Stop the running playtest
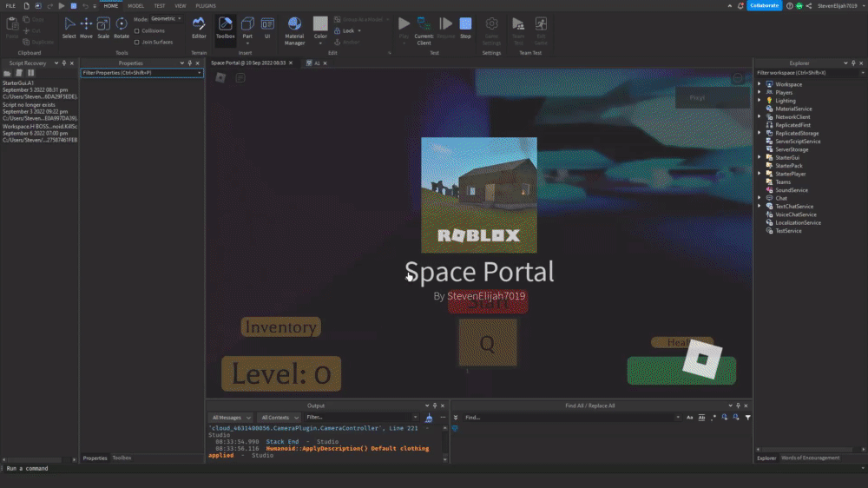The width and height of the screenshot is (868, 488). point(465,28)
